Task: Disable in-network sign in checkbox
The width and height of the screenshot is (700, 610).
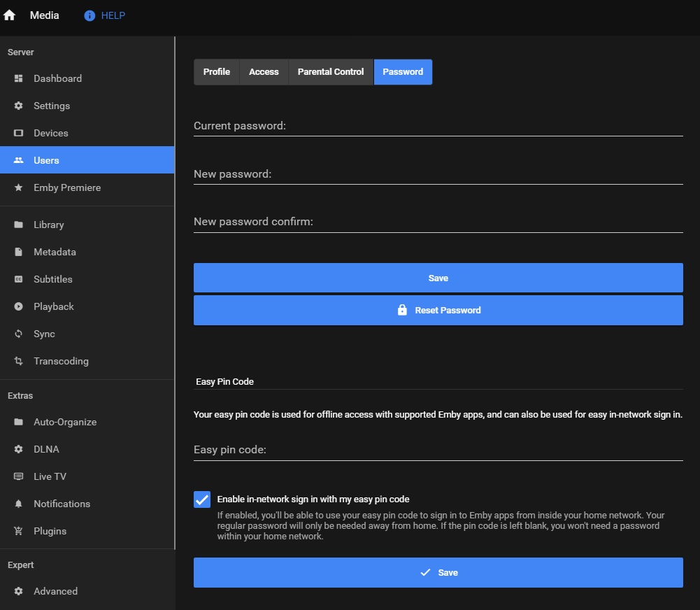Action: tap(201, 499)
